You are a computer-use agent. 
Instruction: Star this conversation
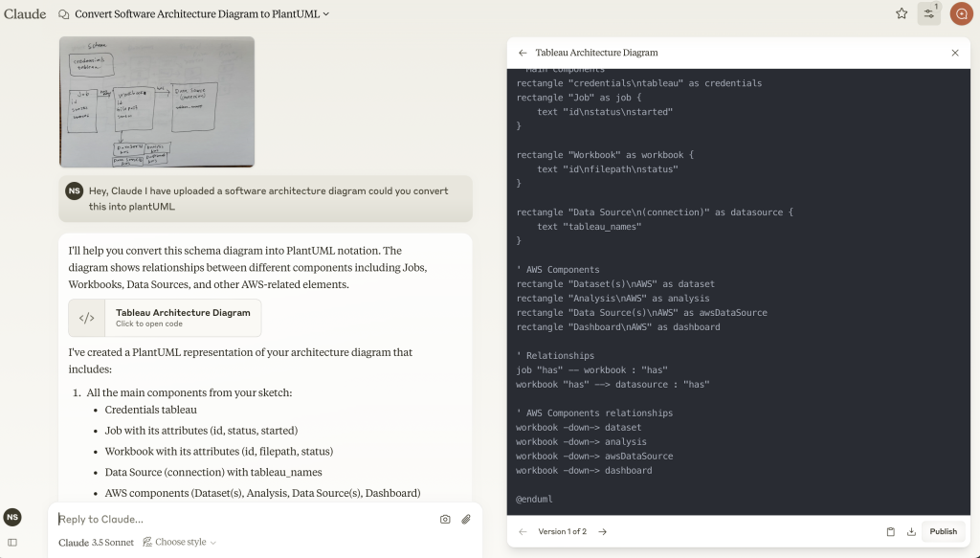click(902, 13)
